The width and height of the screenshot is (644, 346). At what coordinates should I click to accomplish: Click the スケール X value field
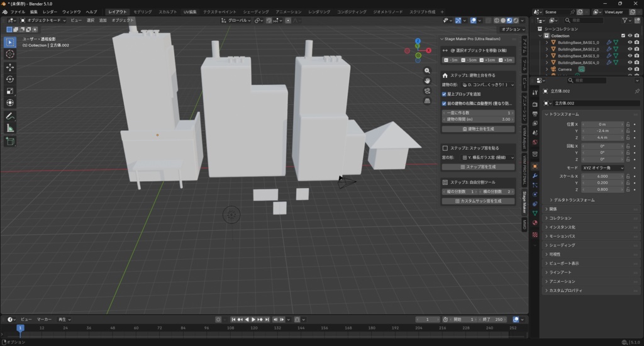tap(602, 176)
